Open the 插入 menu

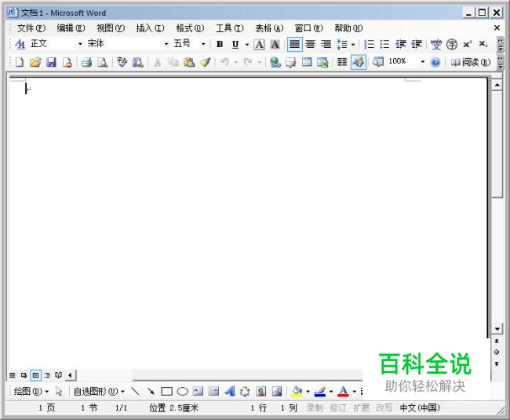pos(150,28)
